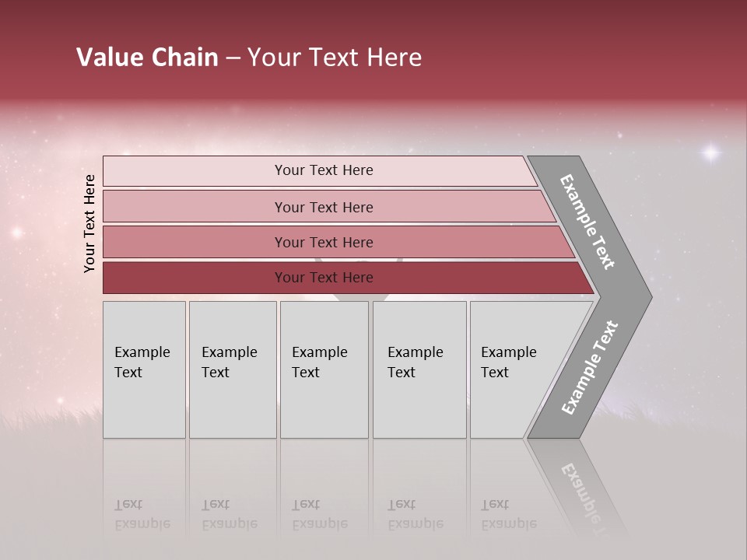
Task: Click the bold "Value Chain" title words
Action: (147, 58)
